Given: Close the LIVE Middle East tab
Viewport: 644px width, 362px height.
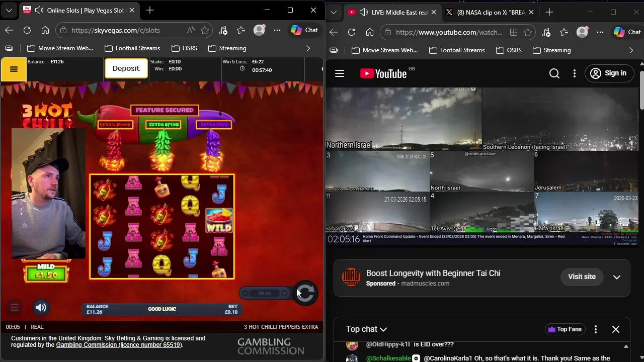Looking at the screenshot, I should point(434,12).
